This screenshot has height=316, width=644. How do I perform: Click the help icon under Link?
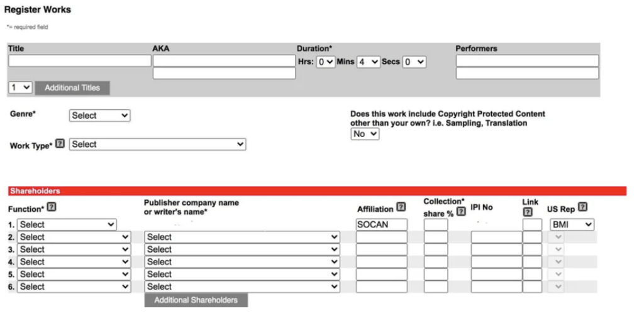[528, 212]
